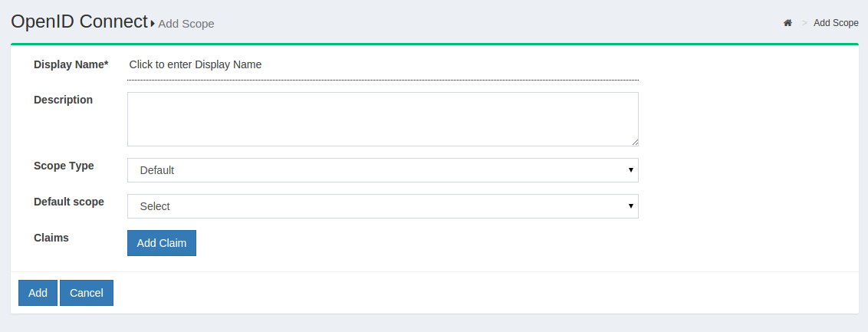Click the Description textarea resize grip
The height and width of the screenshot is (332, 868).
(x=635, y=143)
